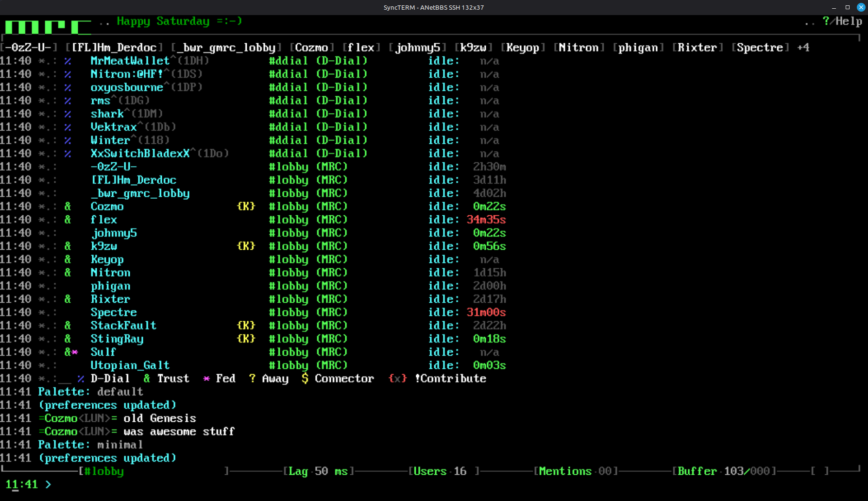The image size is (868, 501).
Task: Click the D-Dial legend % symbol
Action: coord(81,379)
